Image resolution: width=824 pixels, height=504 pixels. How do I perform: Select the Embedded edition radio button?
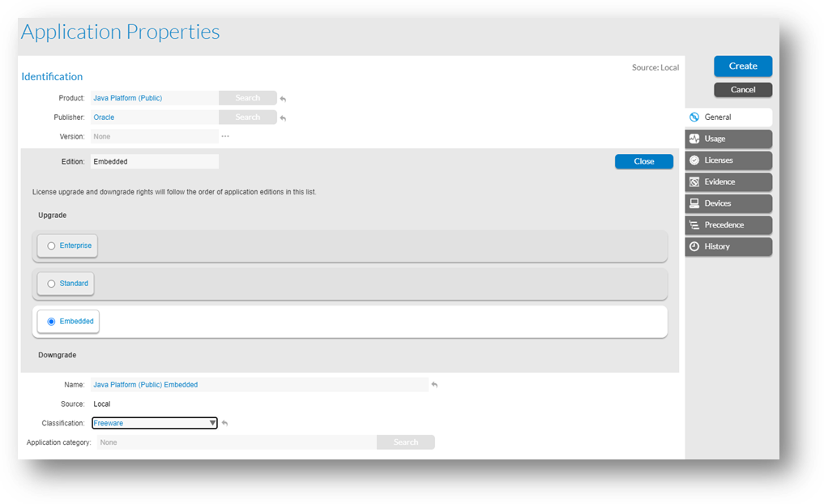tap(51, 322)
